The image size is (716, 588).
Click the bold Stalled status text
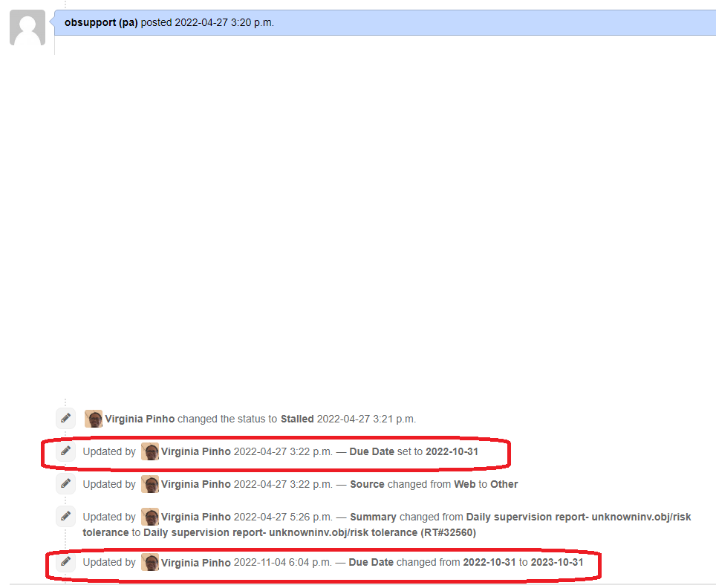[297, 419]
